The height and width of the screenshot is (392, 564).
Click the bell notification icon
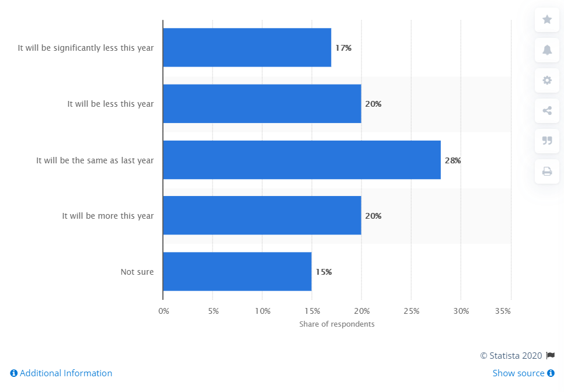click(x=547, y=50)
